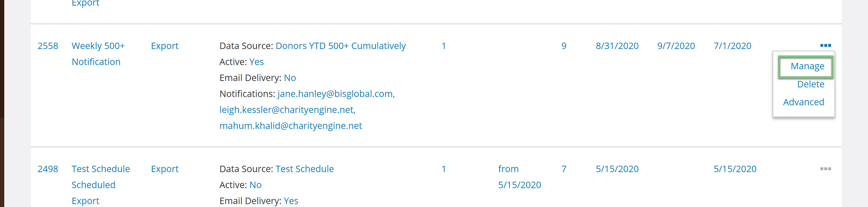This screenshot has height=207, width=868.
Task: Click the 9/7/2020 date in row 2558
Action: pyautogui.click(x=676, y=46)
